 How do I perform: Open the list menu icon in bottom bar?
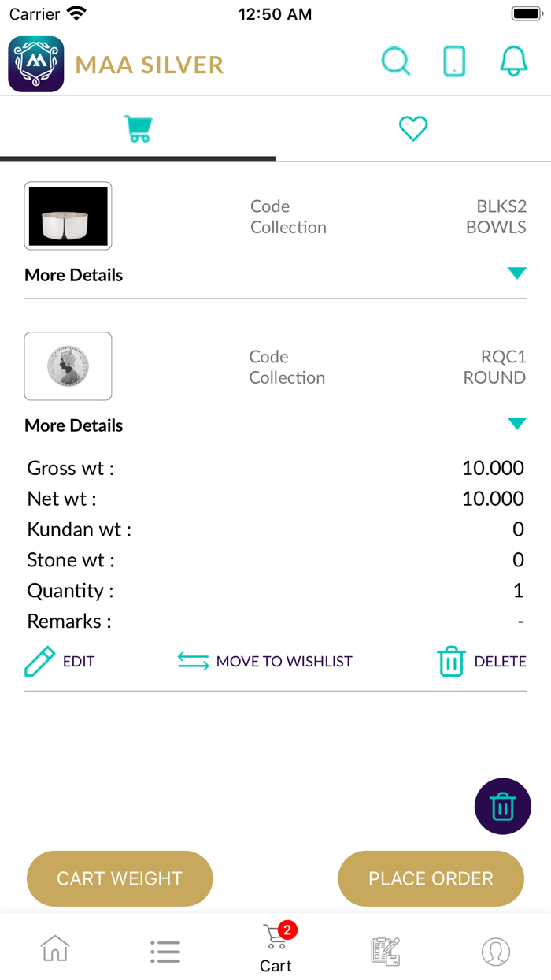(x=165, y=951)
